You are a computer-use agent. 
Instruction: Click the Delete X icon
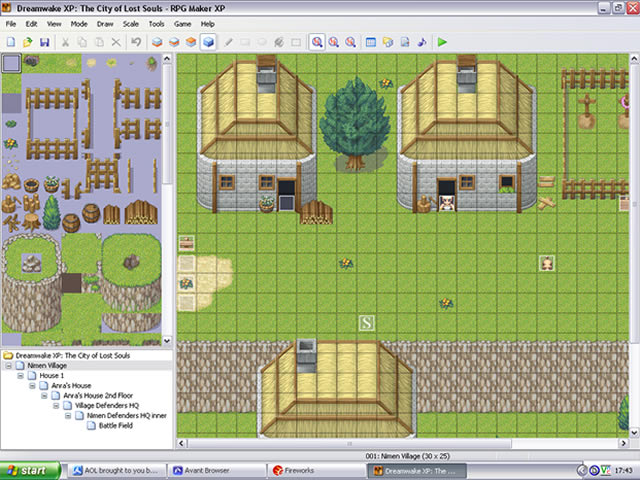point(116,42)
